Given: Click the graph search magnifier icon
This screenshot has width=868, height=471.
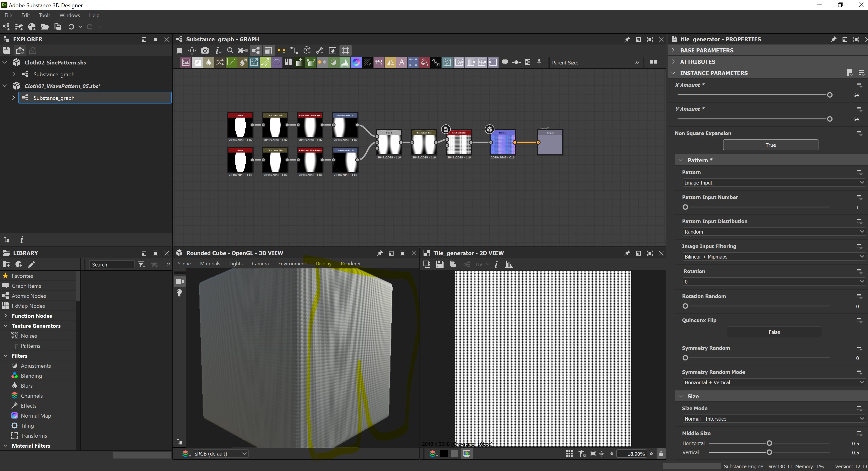Looking at the screenshot, I should pos(230,50).
